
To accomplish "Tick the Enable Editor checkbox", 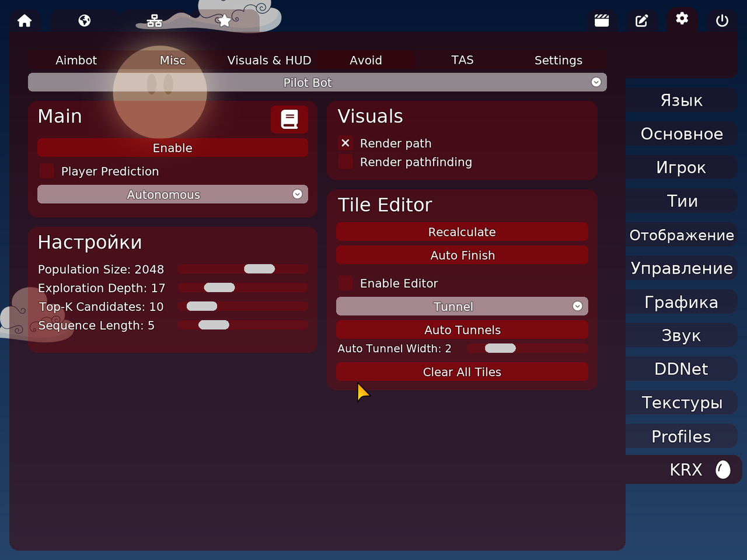I will 345,283.
